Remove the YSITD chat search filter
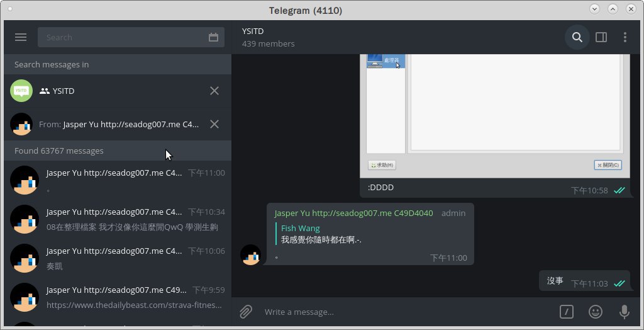 pyautogui.click(x=214, y=91)
